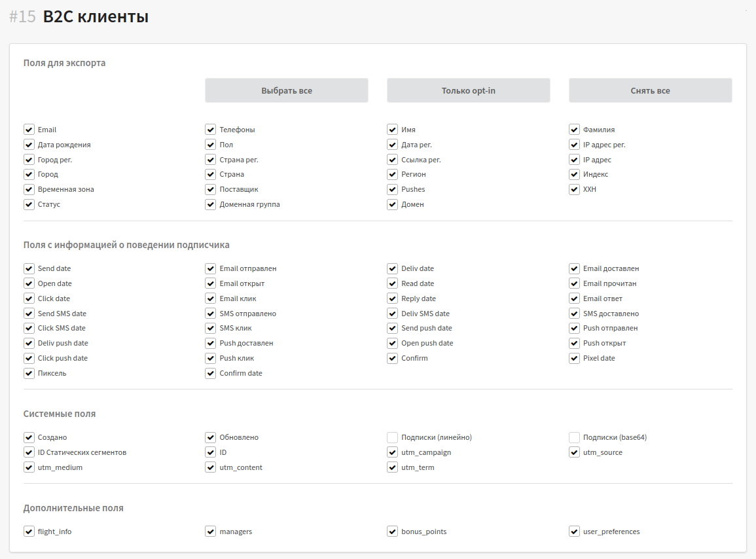The image size is (756, 559).
Task: Uncheck the 'Confirm' checkbox
Action: (392, 358)
